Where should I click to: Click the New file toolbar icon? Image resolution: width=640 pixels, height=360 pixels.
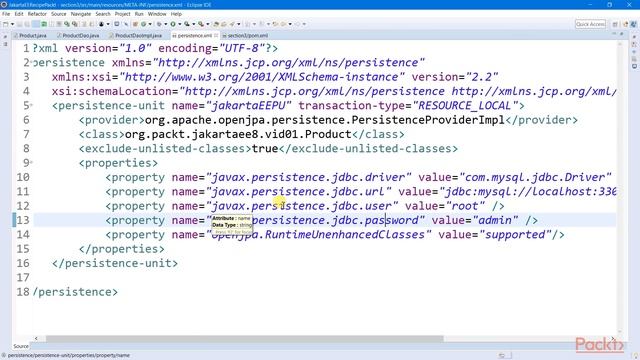pyautogui.click(x=5, y=24)
